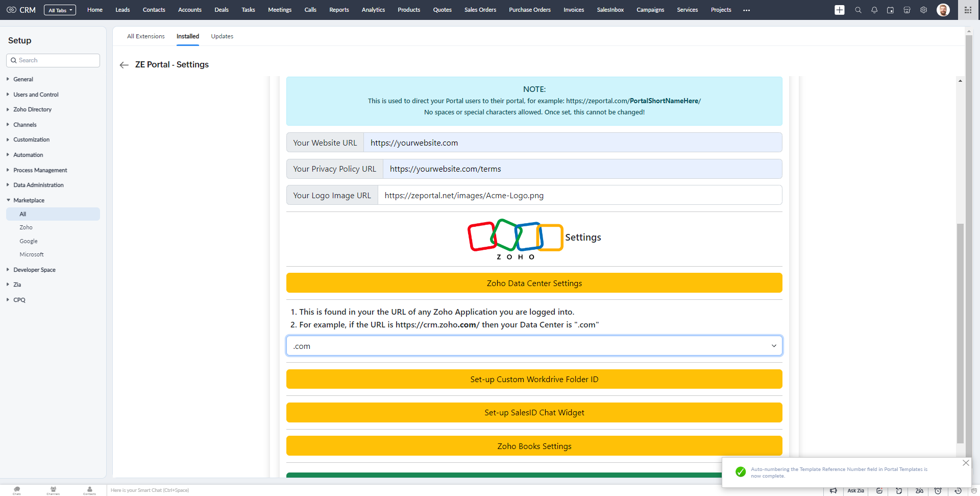Open the reminders alarm clock icon
The image size is (980, 496).
938,491
